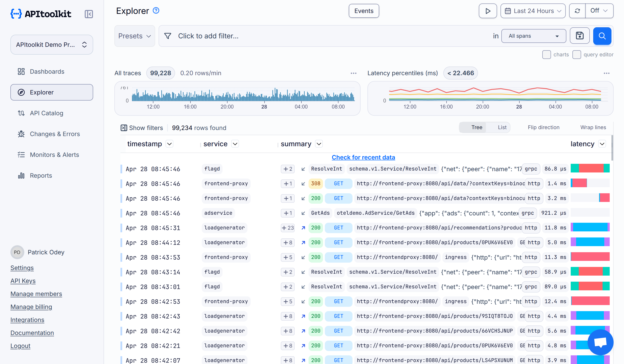624x364 pixels.
Task: Click the All traces histogram chart
Action: tap(237, 98)
